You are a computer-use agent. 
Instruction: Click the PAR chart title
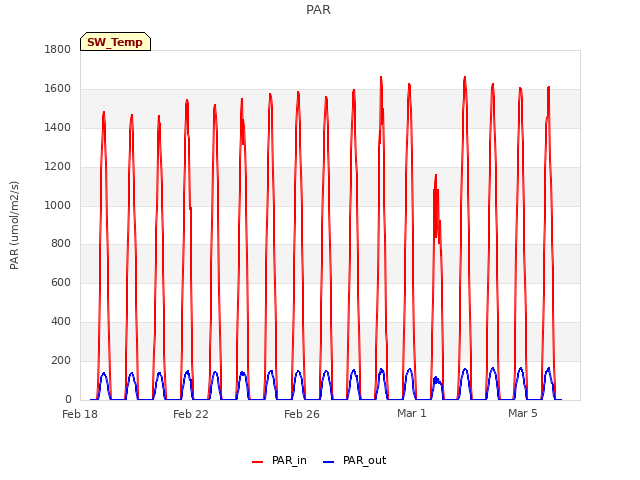[318, 10]
